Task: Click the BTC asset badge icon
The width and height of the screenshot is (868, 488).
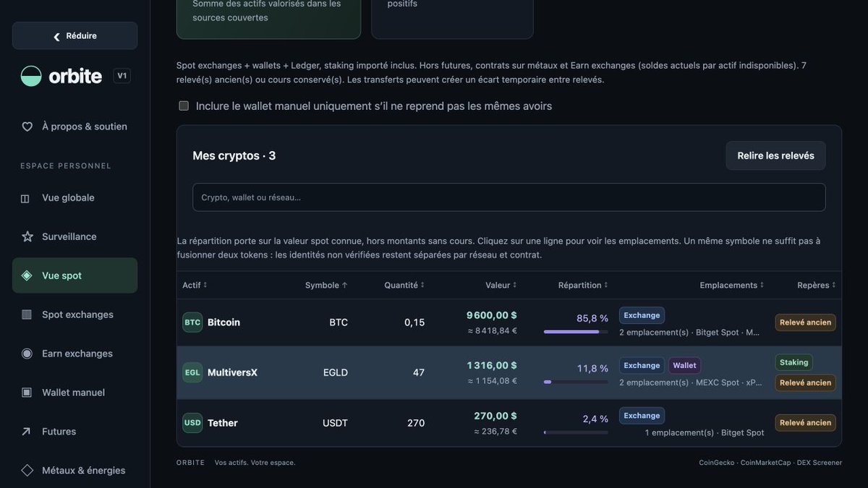Action: [192, 322]
